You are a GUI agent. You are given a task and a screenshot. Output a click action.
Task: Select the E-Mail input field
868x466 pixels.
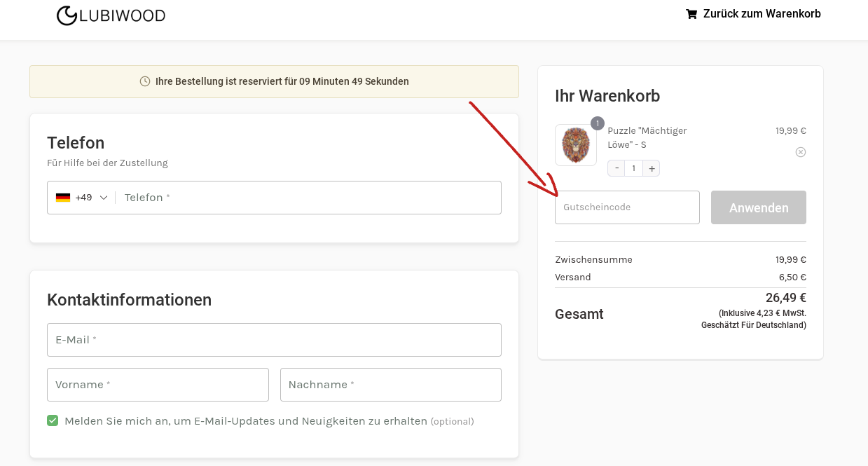[x=274, y=340]
